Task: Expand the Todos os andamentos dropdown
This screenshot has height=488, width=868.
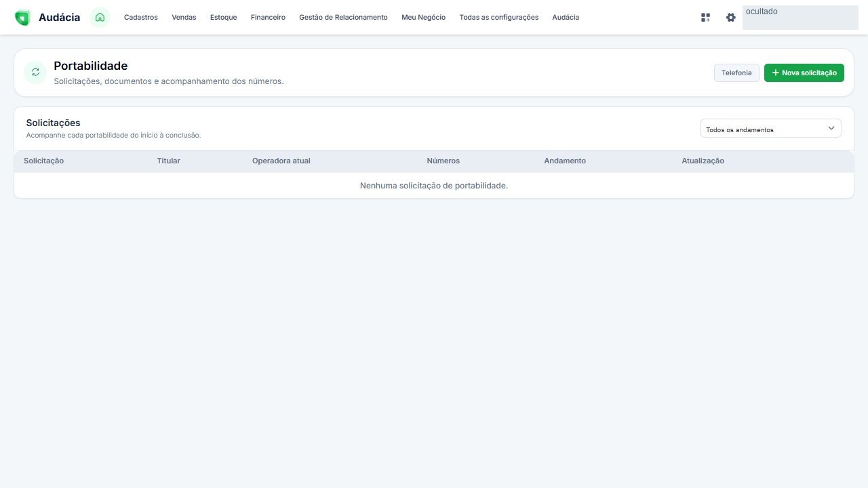Action: coord(770,129)
